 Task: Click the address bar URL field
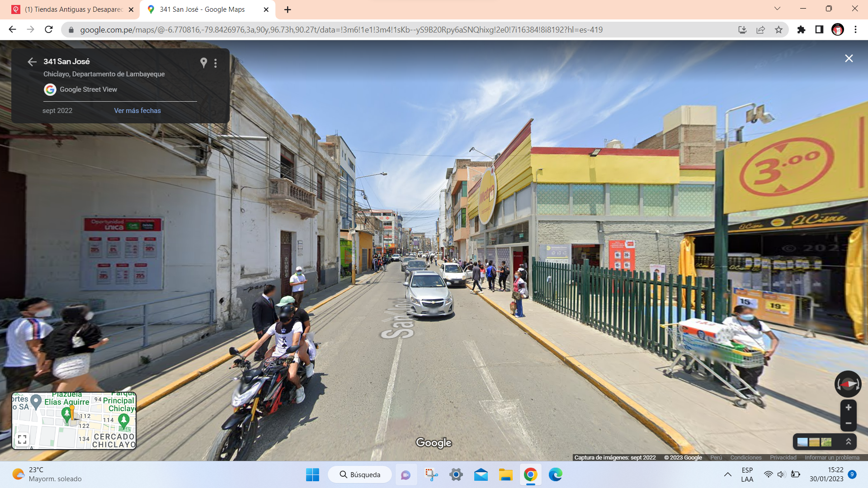[x=341, y=30]
